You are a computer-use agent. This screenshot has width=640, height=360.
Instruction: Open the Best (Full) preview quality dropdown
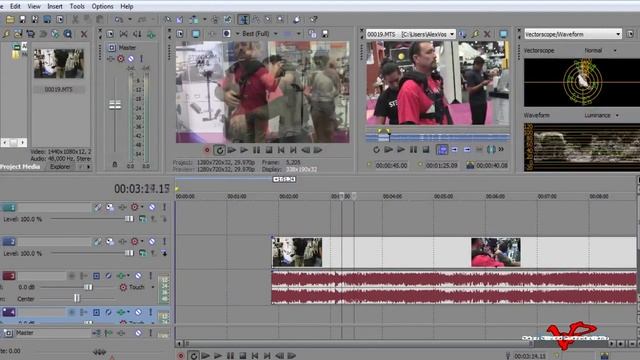[x=259, y=34]
